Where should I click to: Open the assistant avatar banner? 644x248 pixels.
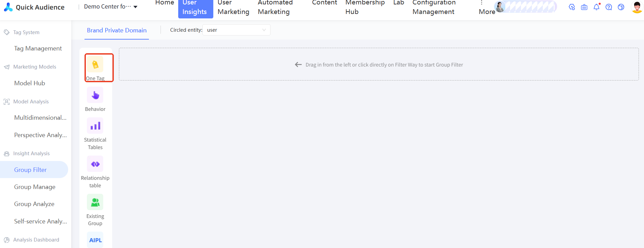(525, 6)
